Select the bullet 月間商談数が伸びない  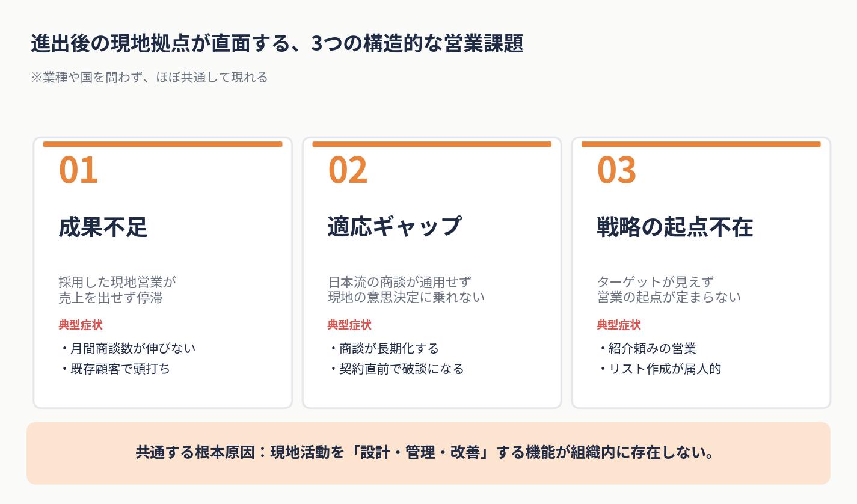click(x=127, y=349)
